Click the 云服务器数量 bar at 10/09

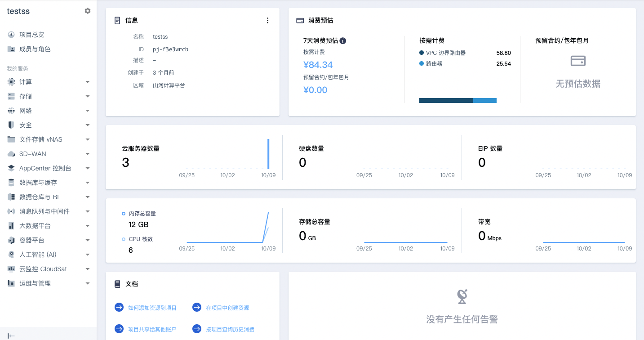[x=268, y=154]
